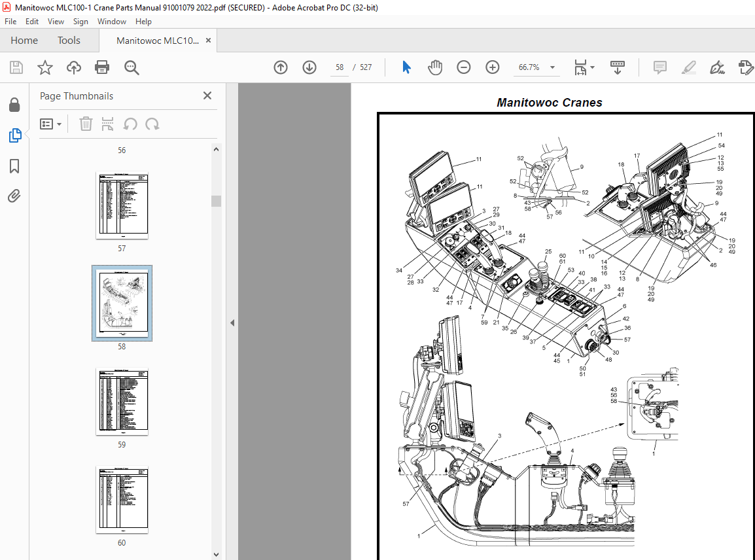The height and width of the screenshot is (560, 755).
Task: Open the Edit menu
Action: [x=32, y=22]
